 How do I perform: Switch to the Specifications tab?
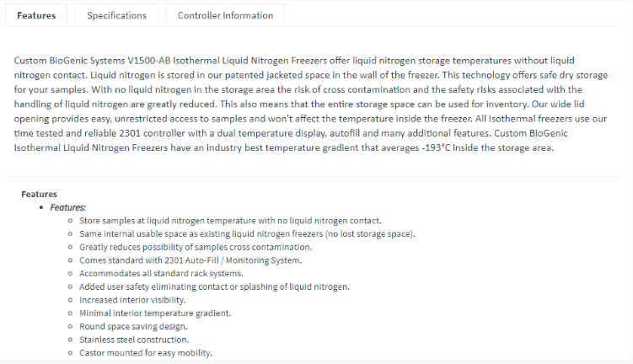116,15
